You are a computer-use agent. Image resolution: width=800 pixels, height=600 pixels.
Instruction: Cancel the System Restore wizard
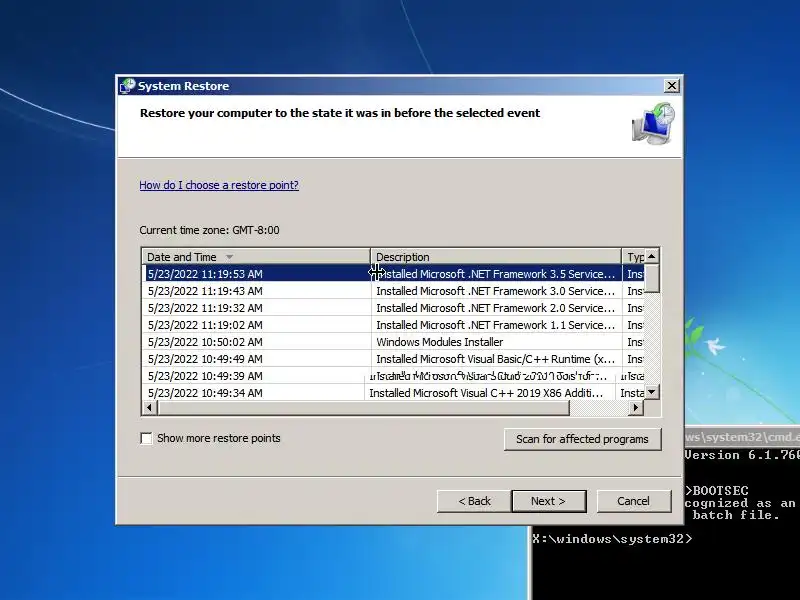pos(634,501)
